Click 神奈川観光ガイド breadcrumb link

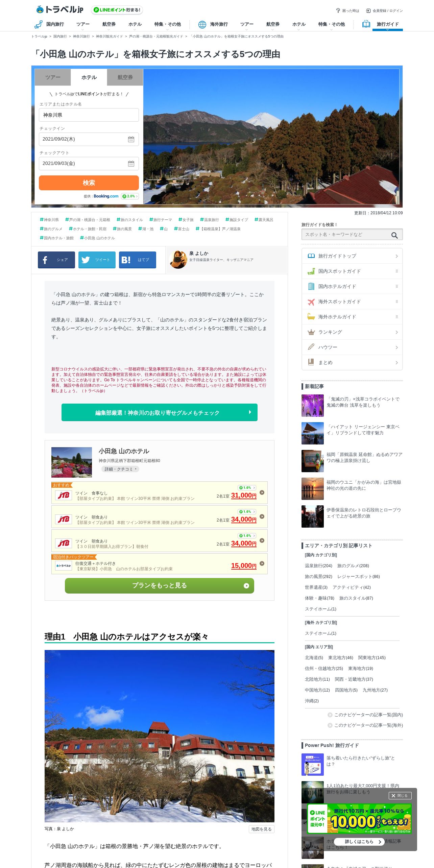[x=109, y=37]
